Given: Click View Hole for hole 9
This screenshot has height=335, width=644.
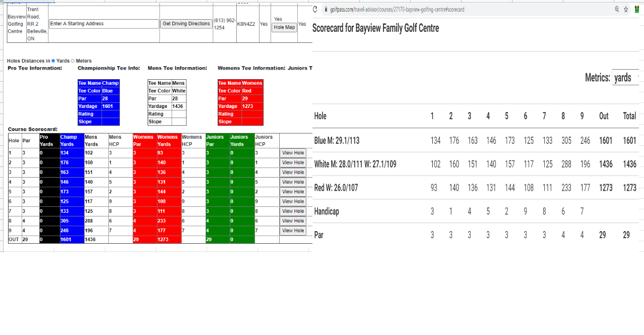Looking at the screenshot, I should 293,231.
